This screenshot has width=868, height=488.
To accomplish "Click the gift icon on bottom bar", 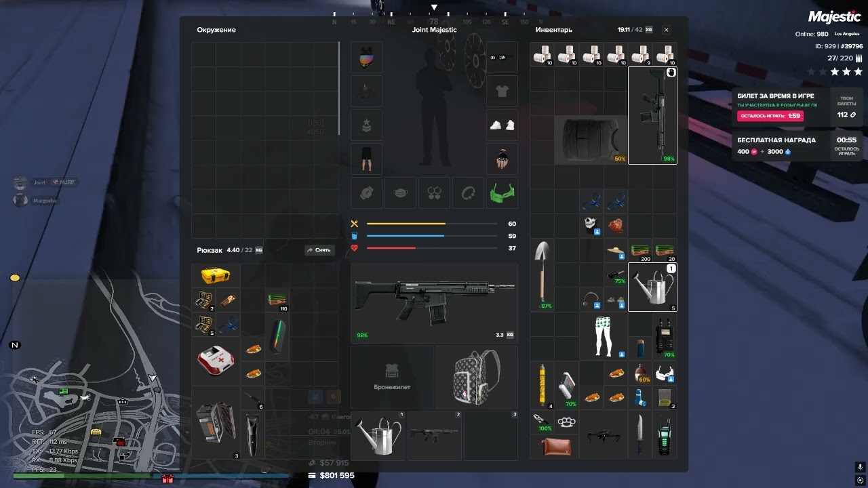I will (167, 479).
